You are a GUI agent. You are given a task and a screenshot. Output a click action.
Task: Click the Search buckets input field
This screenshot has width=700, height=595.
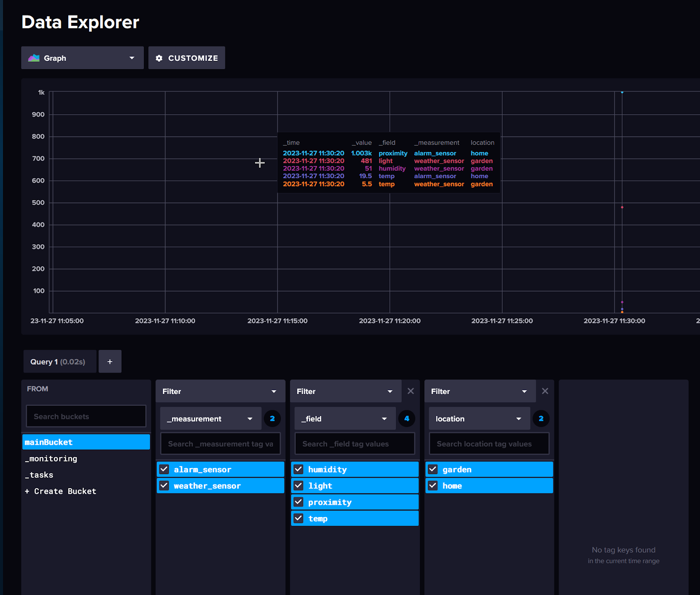[x=86, y=416]
